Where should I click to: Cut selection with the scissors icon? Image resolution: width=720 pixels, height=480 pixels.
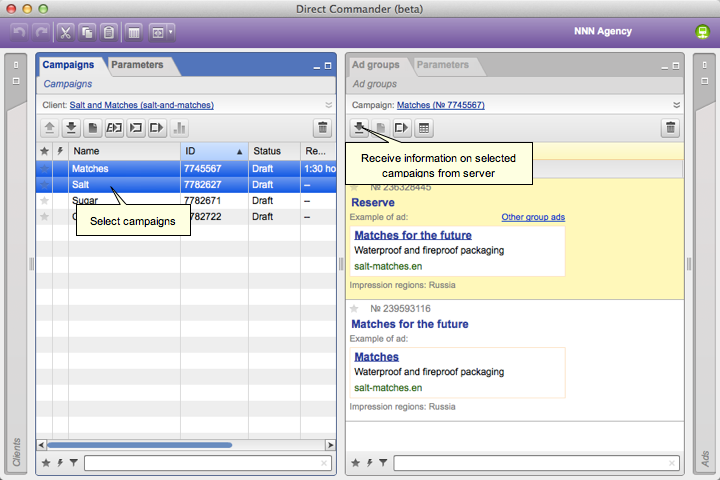(x=65, y=33)
